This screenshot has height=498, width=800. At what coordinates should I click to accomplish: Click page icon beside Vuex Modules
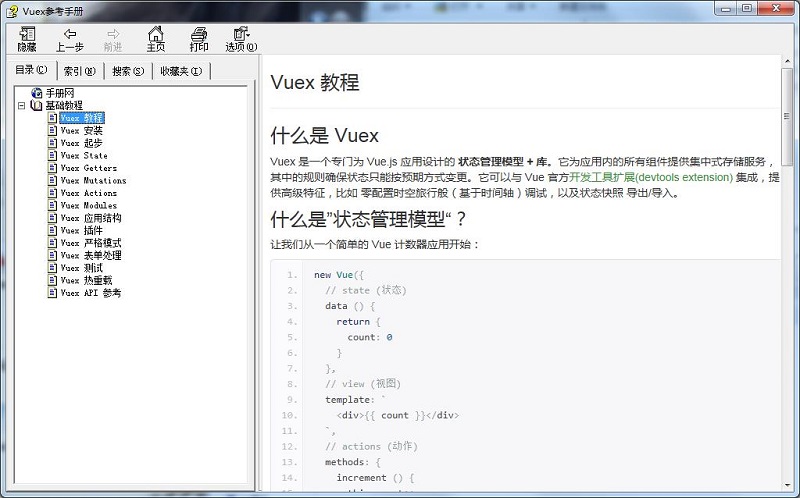pyautogui.click(x=52, y=205)
